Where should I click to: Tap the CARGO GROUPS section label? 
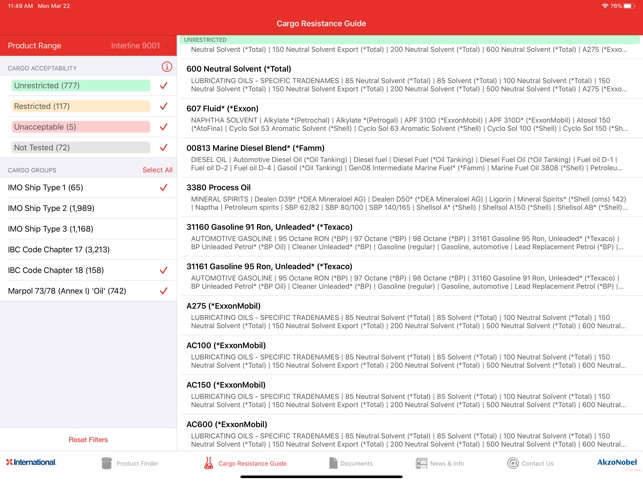click(32, 170)
